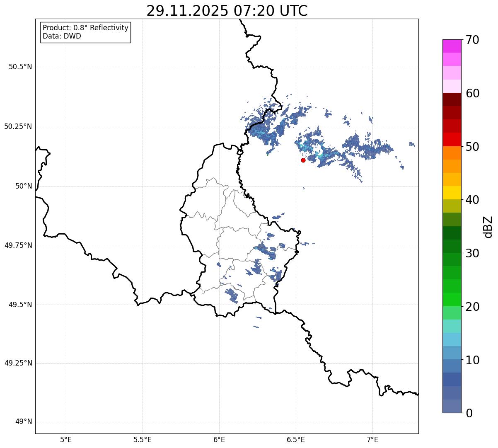
Task: Click the 6°E longitude label
Action: pyautogui.click(x=219, y=439)
